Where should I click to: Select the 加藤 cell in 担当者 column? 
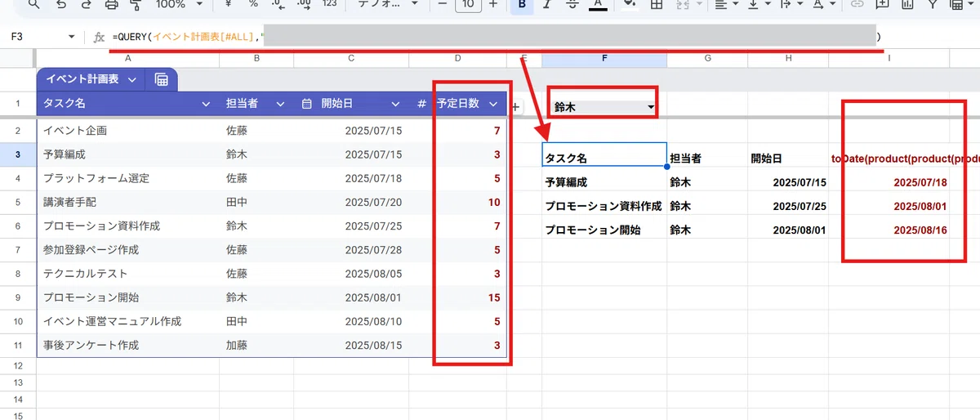257,346
